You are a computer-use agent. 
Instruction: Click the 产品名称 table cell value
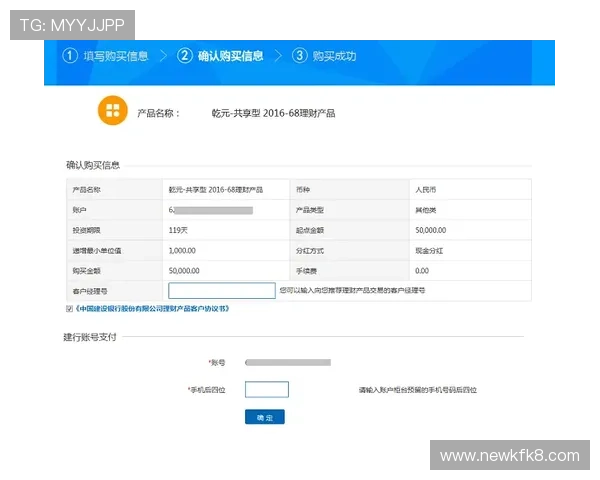click(x=216, y=189)
